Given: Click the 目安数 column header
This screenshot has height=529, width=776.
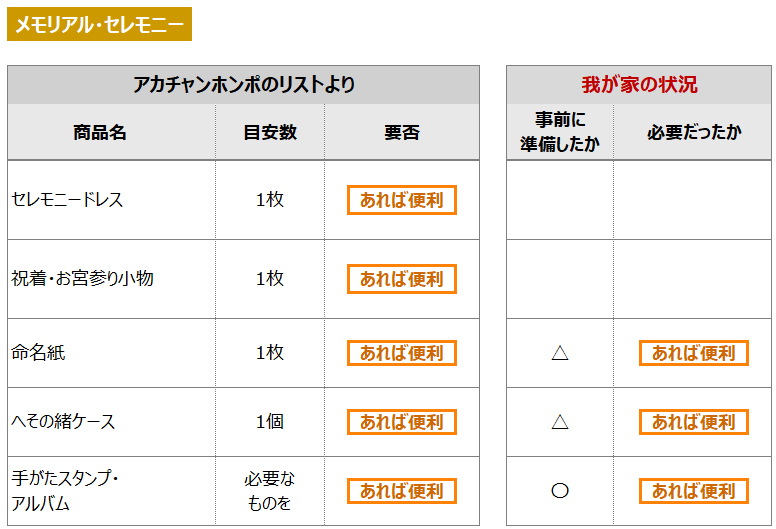Looking at the screenshot, I should (x=270, y=132).
